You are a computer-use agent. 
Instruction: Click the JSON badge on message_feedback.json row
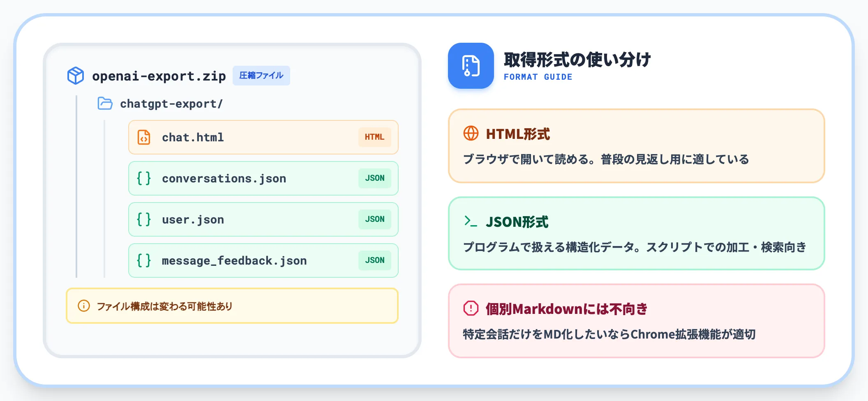point(375,260)
